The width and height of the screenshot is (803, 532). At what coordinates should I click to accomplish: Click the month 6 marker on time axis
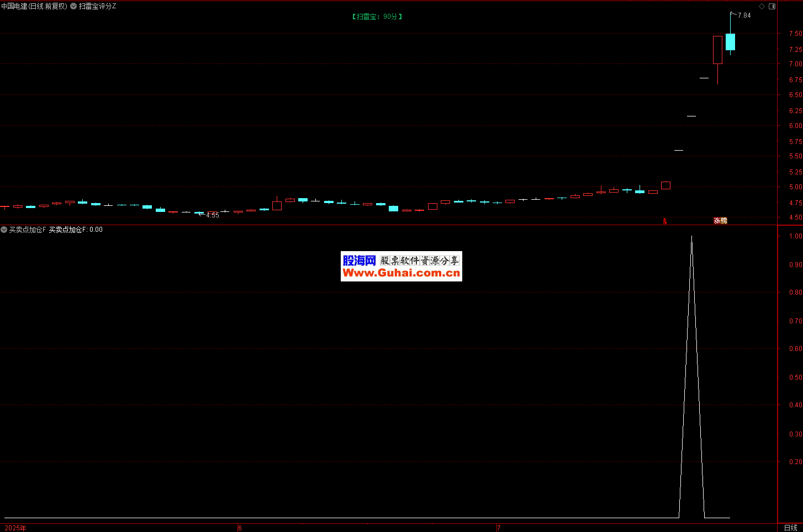click(x=240, y=528)
